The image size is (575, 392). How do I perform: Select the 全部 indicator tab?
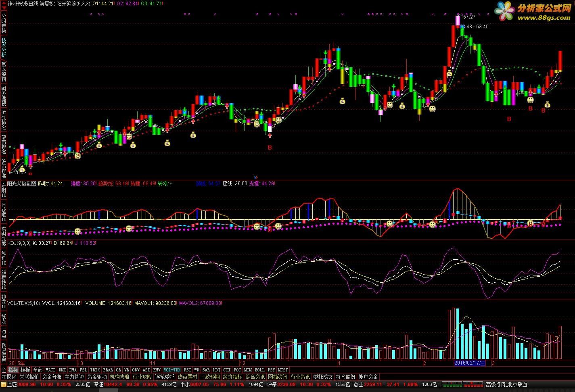[38, 370]
